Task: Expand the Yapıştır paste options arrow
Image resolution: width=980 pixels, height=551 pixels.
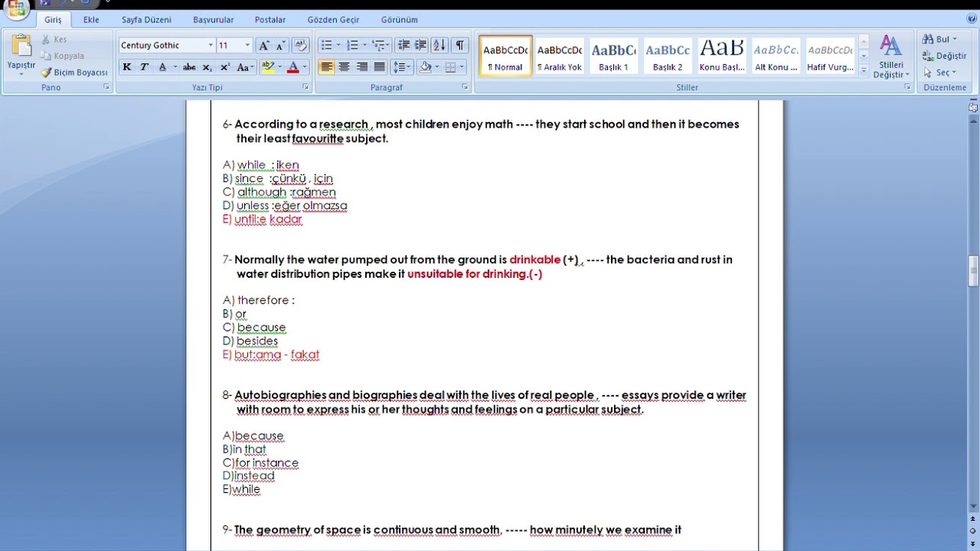Action: 21,73
